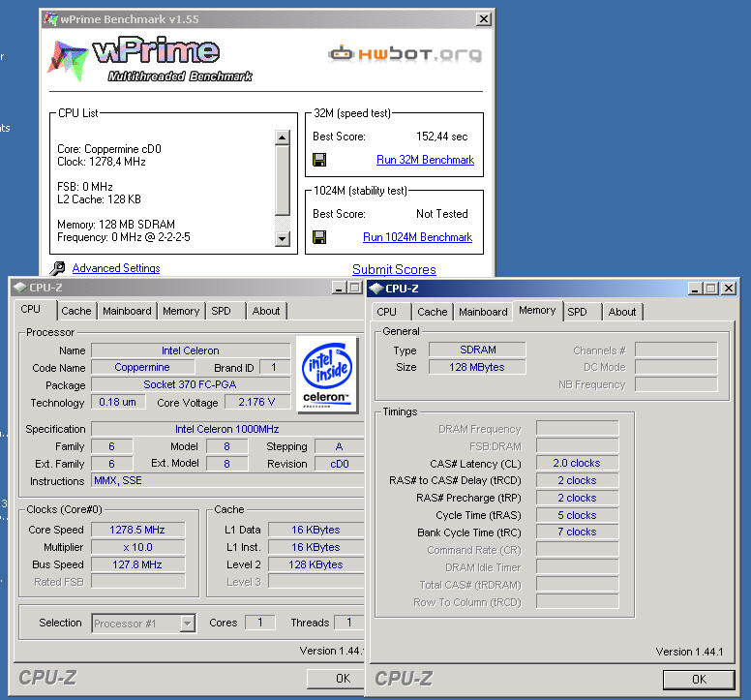Image resolution: width=751 pixels, height=700 pixels.
Task: Click the 128 MBytes memory size field
Action: [x=477, y=367]
